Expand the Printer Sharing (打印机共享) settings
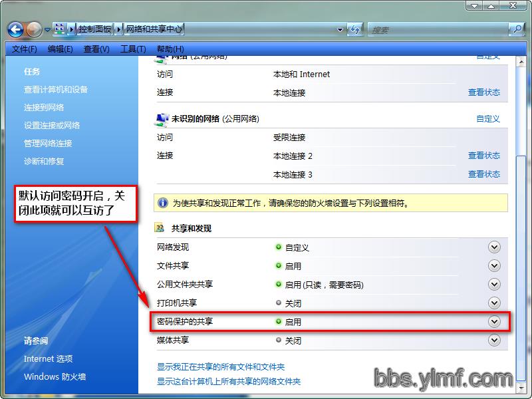532x399 pixels. (494, 303)
